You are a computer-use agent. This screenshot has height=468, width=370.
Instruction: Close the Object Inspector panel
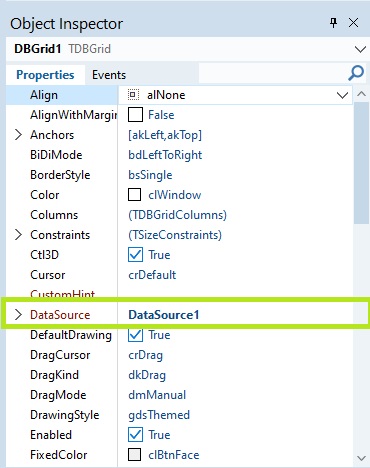point(353,23)
